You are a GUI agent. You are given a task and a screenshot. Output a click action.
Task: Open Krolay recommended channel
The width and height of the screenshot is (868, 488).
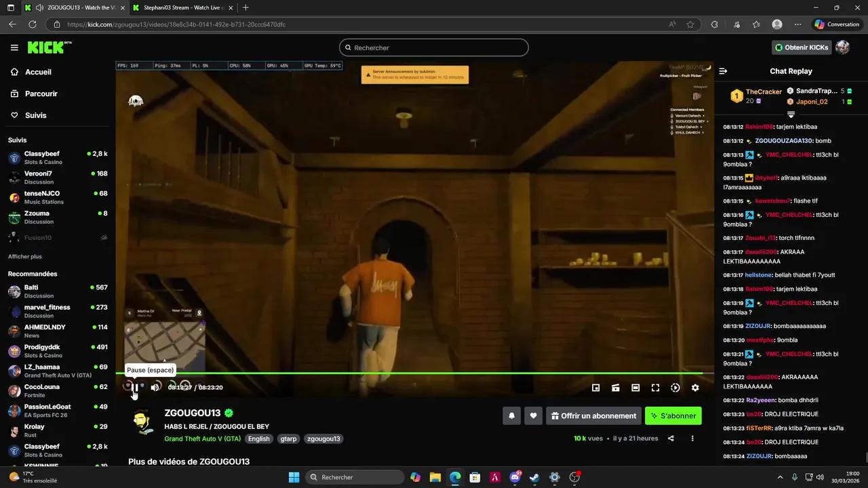tap(58, 430)
